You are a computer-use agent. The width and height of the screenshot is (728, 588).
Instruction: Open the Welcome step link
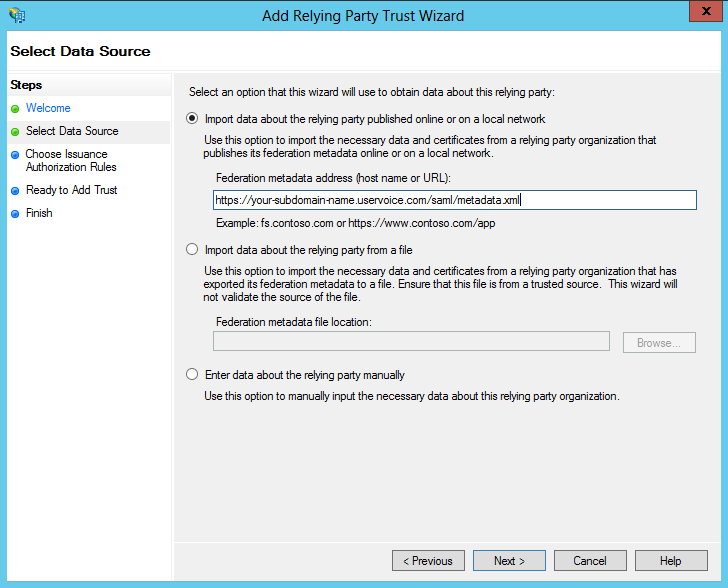[x=48, y=108]
